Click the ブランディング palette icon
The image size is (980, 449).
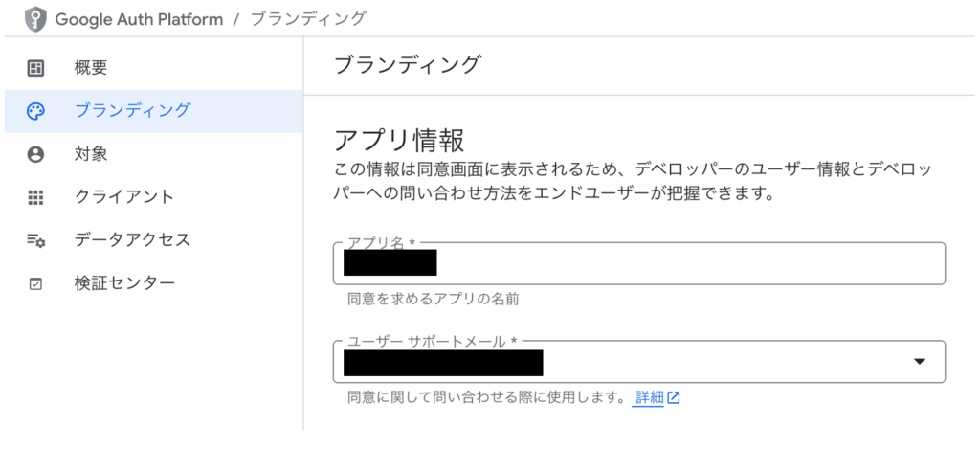point(36,111)
